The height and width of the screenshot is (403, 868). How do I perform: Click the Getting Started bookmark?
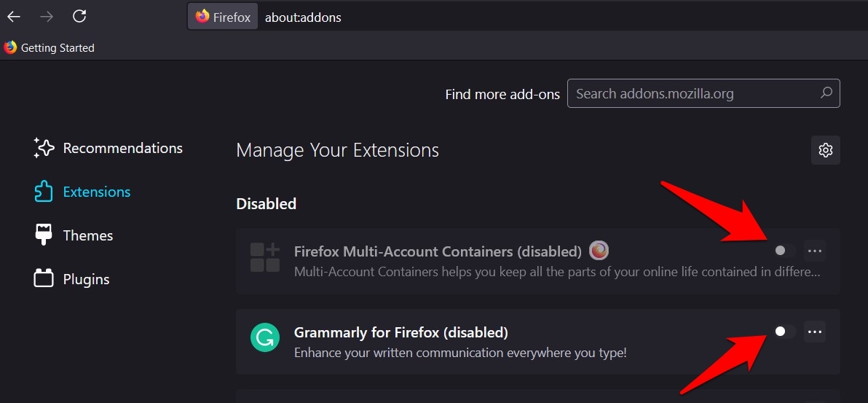(50, 48)
